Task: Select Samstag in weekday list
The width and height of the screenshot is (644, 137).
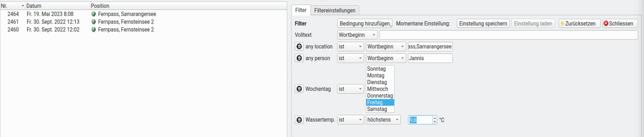Action: 380,109
